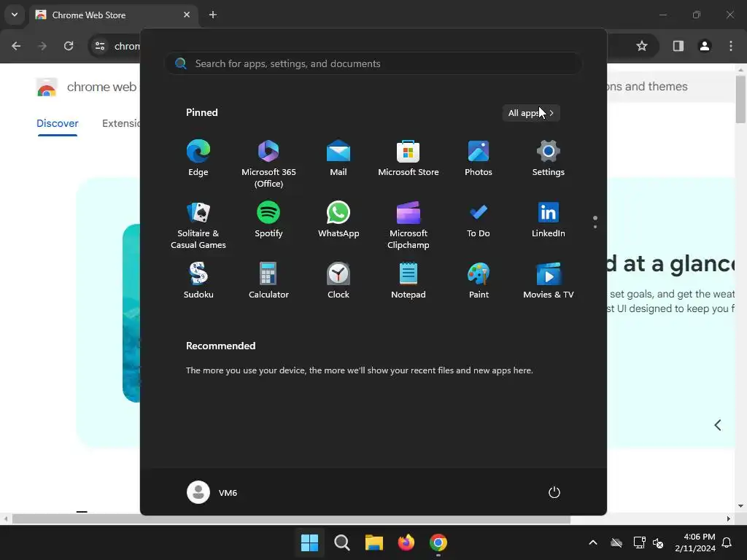747x560 pixels.
Task: Open the VM6 user account menu
Action: pos(212,492)
